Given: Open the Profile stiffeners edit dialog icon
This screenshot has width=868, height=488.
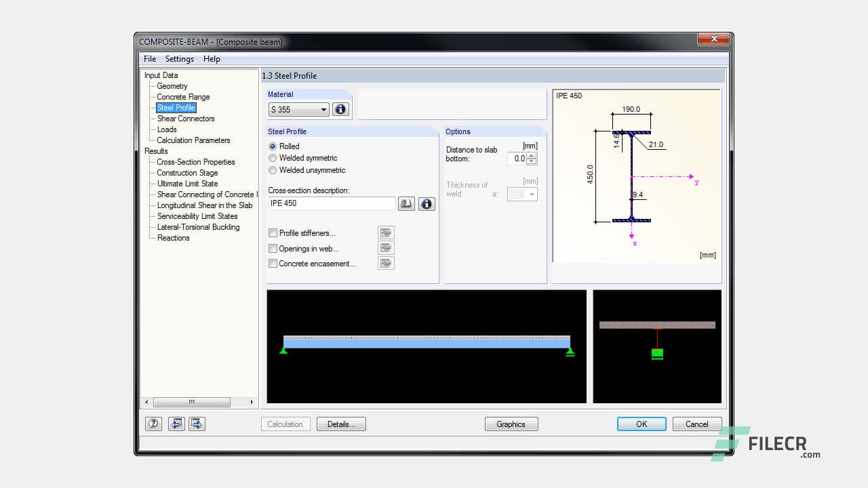Looking at the screenshot, I should pos(385,232).
